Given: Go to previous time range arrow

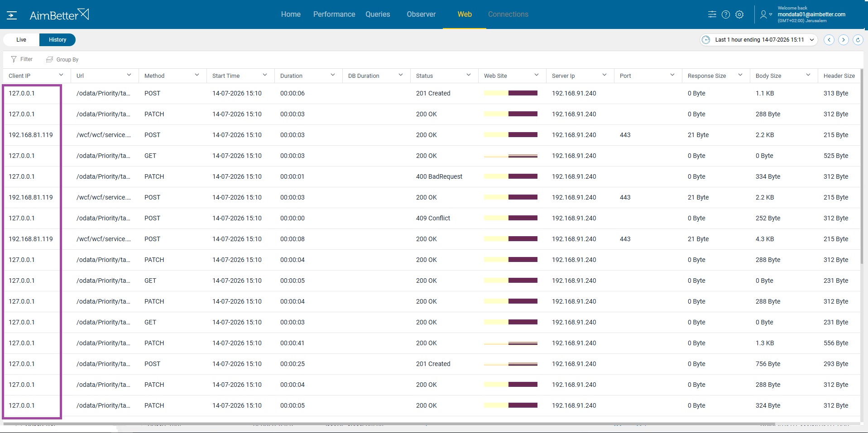Looking at the screenshot, I should 829,40.
